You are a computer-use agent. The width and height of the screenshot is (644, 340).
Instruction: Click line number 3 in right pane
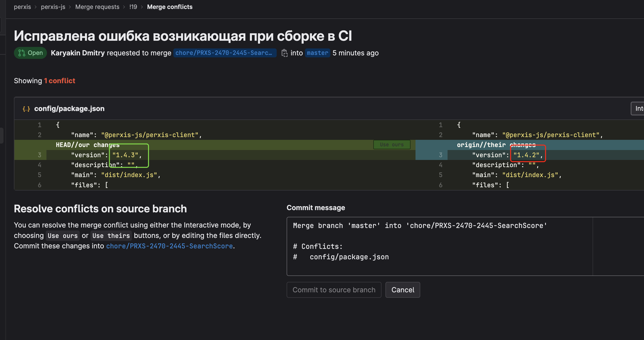pyautogui.click(x=441, y=155)
